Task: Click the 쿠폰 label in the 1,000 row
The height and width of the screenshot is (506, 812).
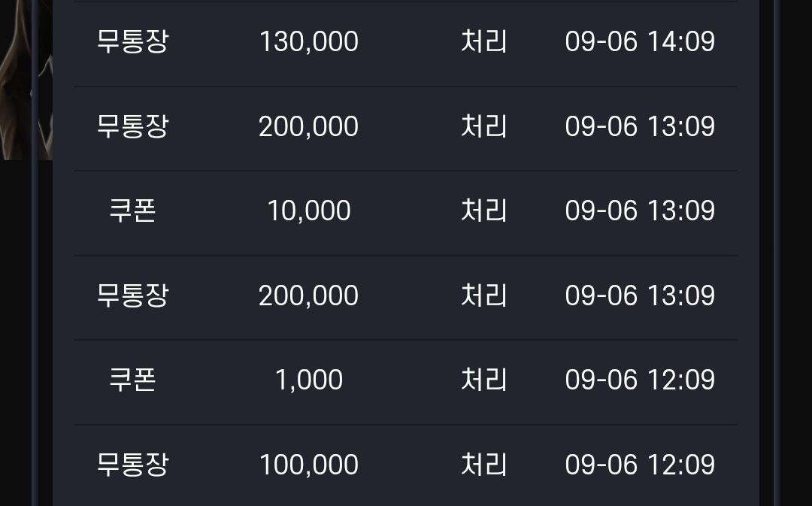Action: coord(132,380)
